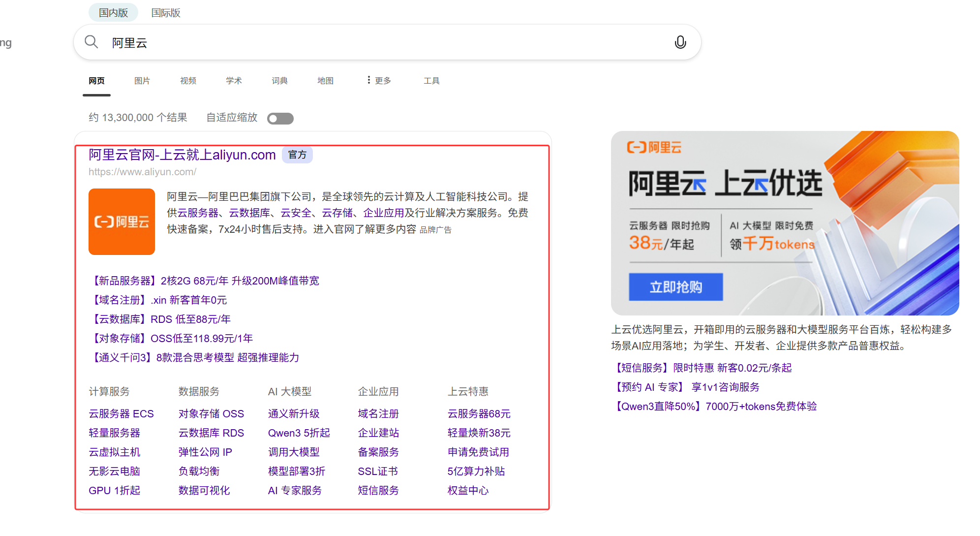Click the 云服务器 ECS link
This screenshot has height=536, width=980.
coord(121,414)
